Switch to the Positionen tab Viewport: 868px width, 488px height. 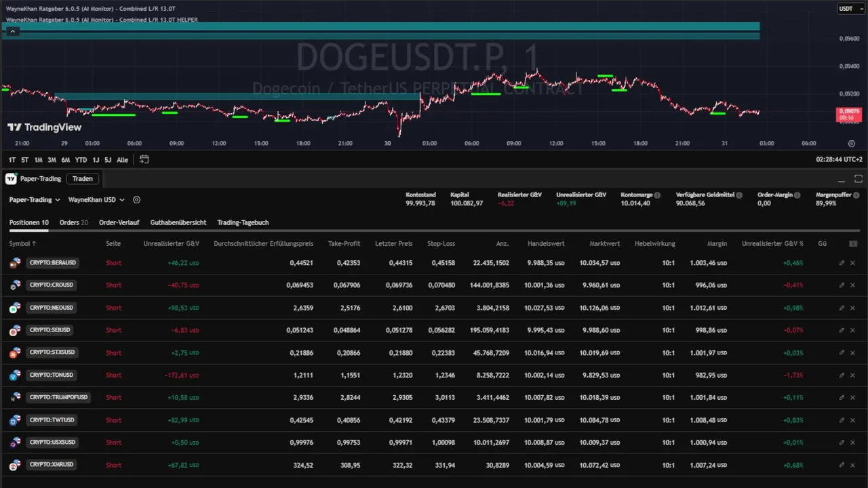coord(28,222)
